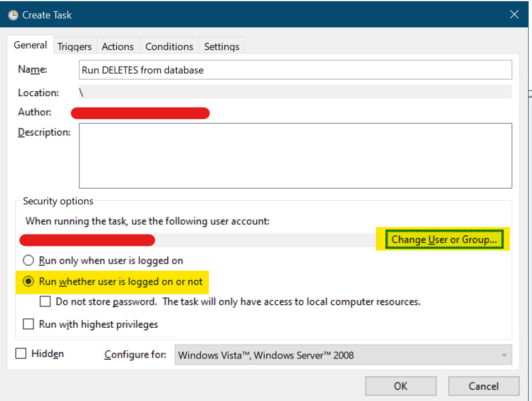
Task: Go to the Conditions tab
Action: click(x=169, y=46)
